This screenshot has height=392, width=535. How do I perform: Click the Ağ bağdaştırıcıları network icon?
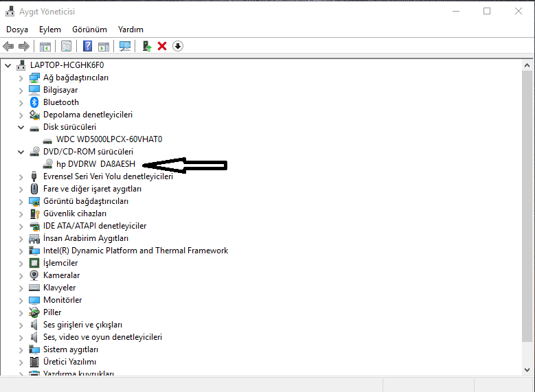coord(34,78)
